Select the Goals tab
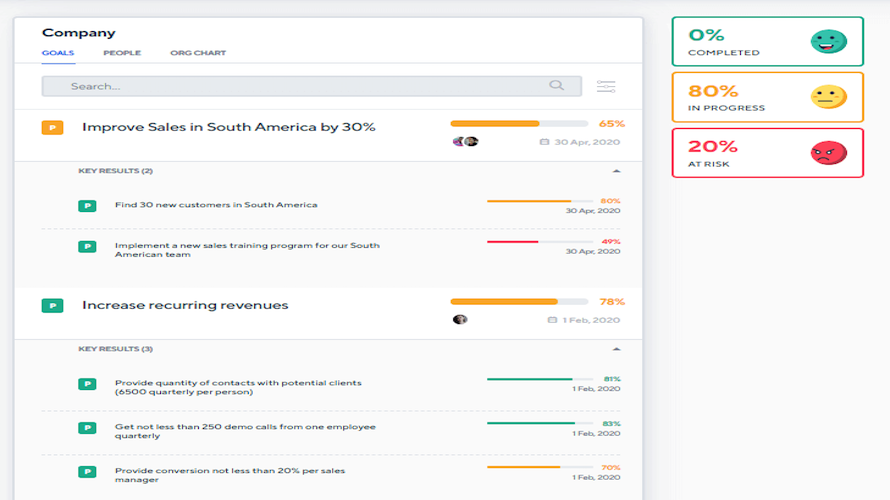 click(58, 53)
